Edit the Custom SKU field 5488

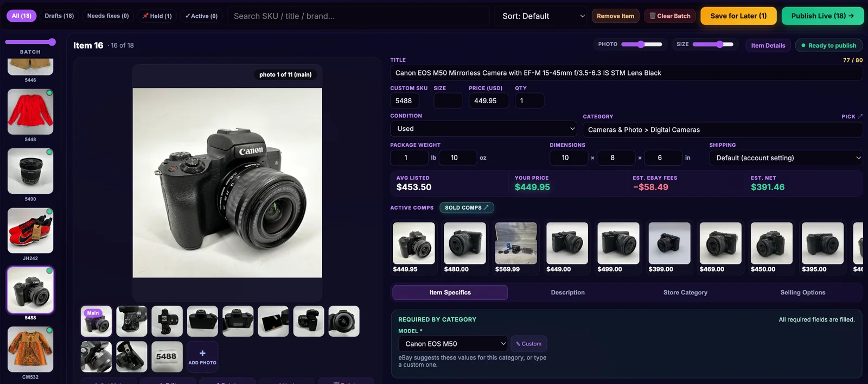(x=405, y=100)
